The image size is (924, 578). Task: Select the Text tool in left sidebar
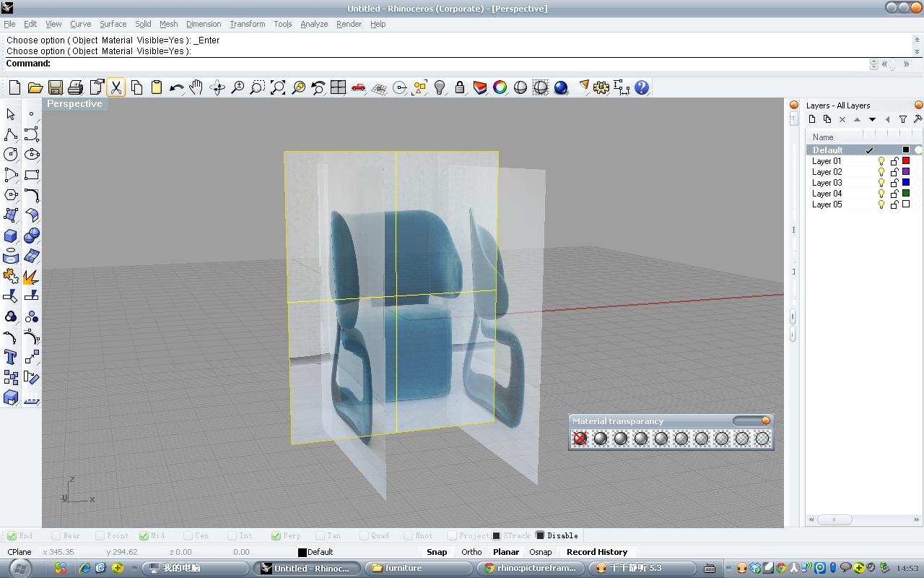coord(11,357)
